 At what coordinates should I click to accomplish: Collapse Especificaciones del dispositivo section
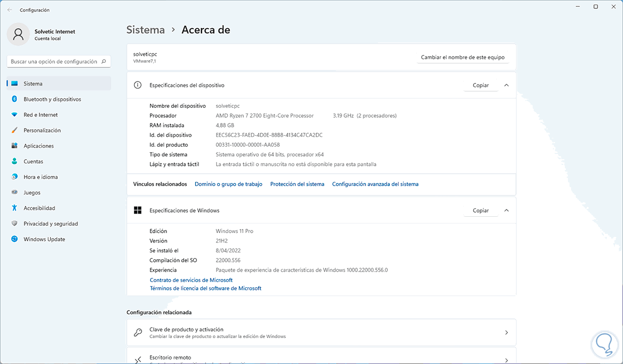tap(507, 85)
